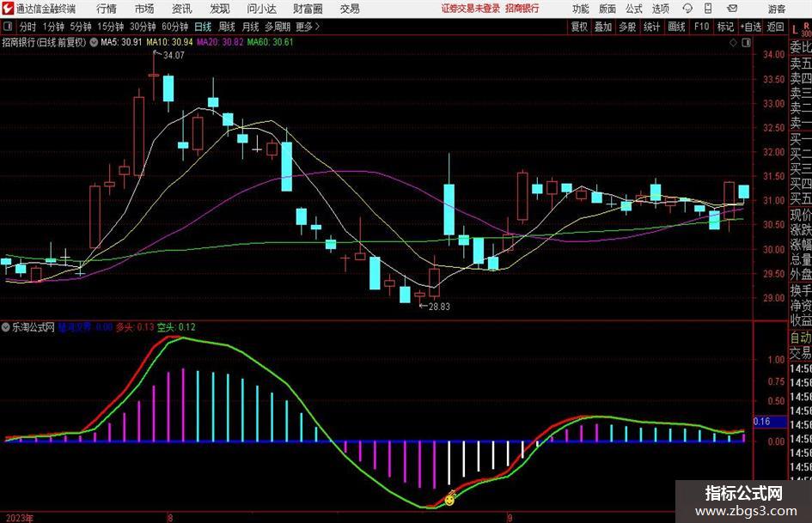Click the 复权 button

tap(579, 27)
